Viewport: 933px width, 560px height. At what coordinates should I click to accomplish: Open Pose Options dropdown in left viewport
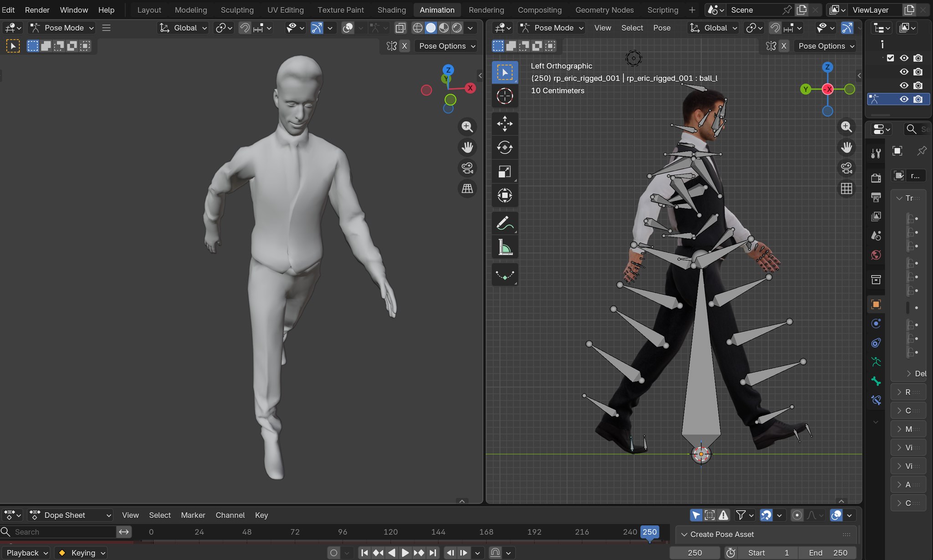(x=446, y=46)
